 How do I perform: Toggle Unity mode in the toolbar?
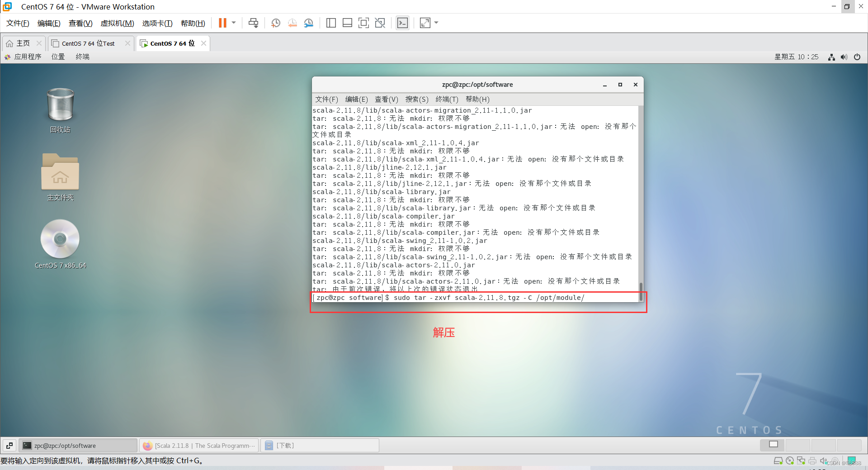pyautogui.click(x=380, y=23)
